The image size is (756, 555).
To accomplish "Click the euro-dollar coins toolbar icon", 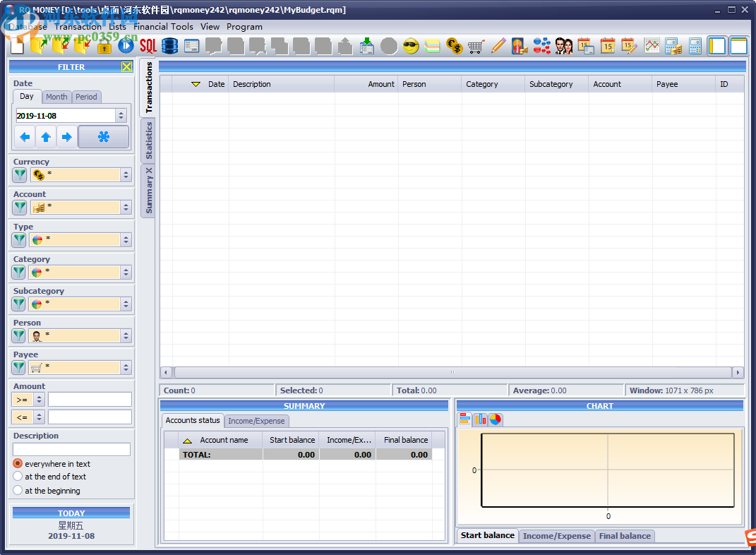I will coord(454,46).
